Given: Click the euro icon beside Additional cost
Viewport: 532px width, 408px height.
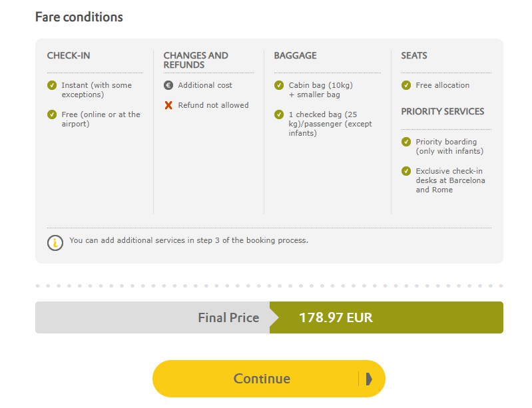Looking at the screenshot, I should pos(168,85).
